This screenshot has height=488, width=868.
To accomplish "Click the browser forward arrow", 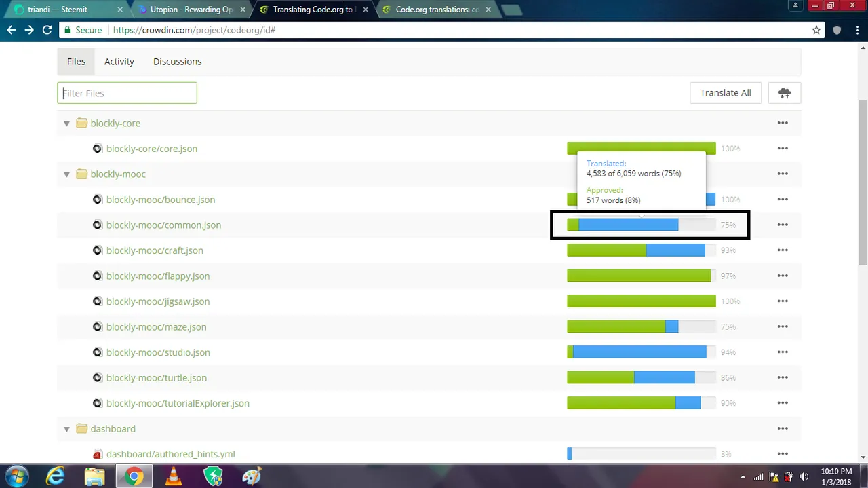I will [29, 30].
